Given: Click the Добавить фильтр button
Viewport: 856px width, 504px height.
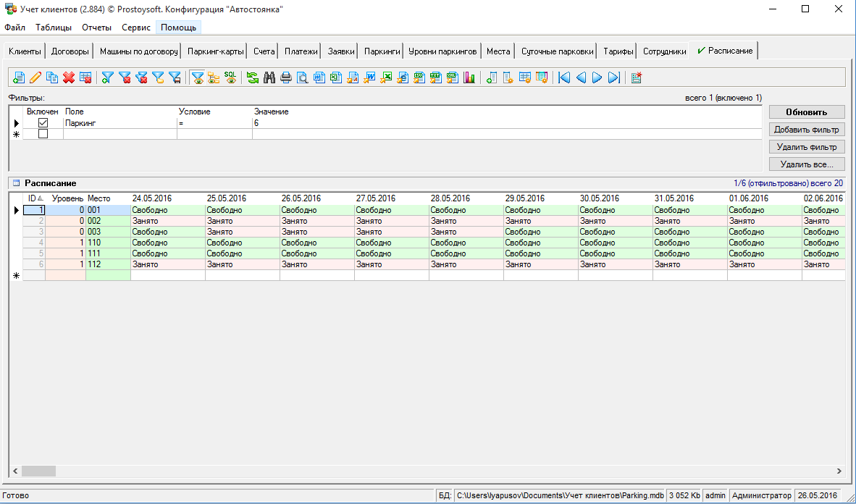Looking at the screenshot, I should click(806, 130).
